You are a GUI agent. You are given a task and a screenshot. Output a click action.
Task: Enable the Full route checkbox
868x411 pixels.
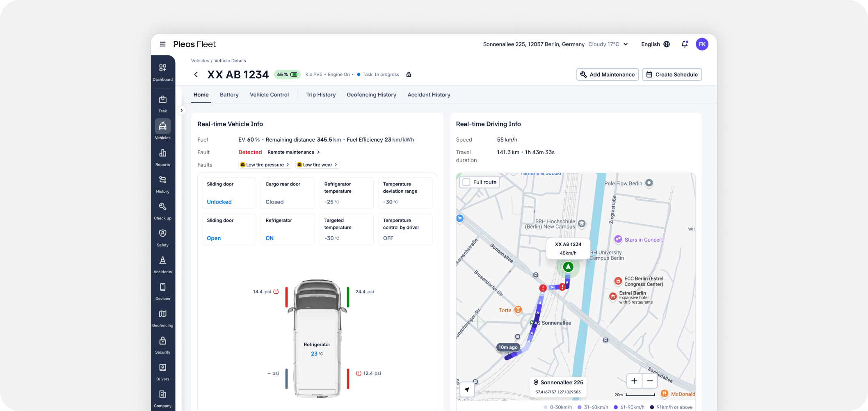point(466,182)
